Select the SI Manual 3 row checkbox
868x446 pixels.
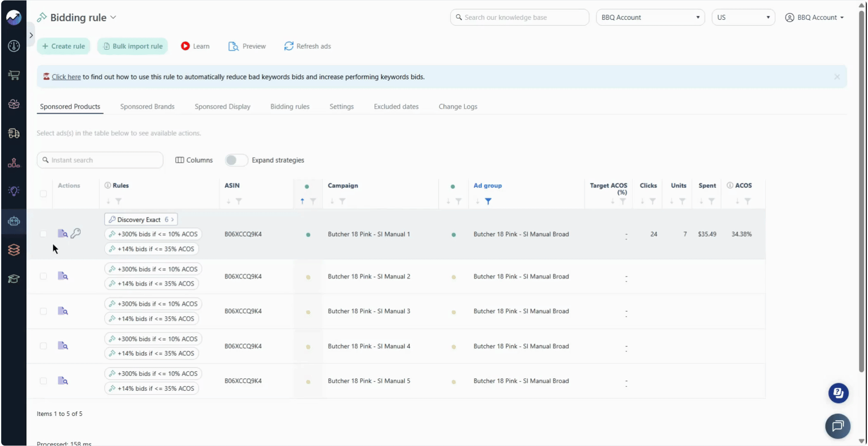click(43, 311)
